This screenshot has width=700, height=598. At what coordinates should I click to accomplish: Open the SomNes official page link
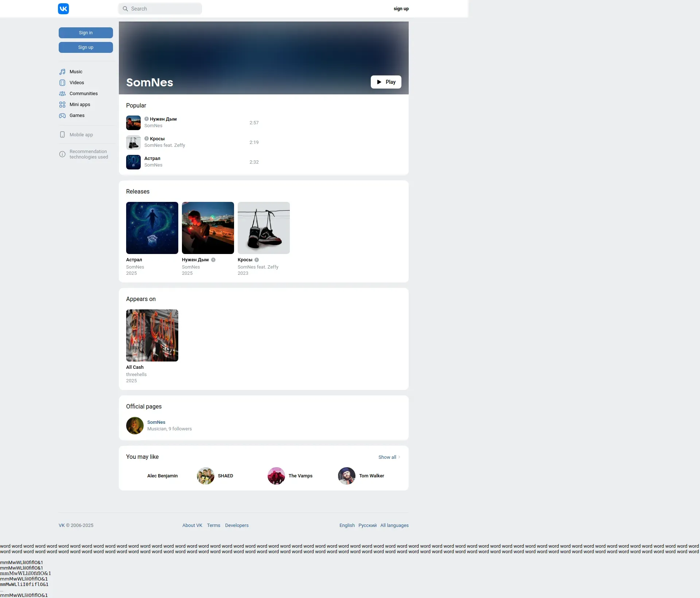click(x=156, y=422)
